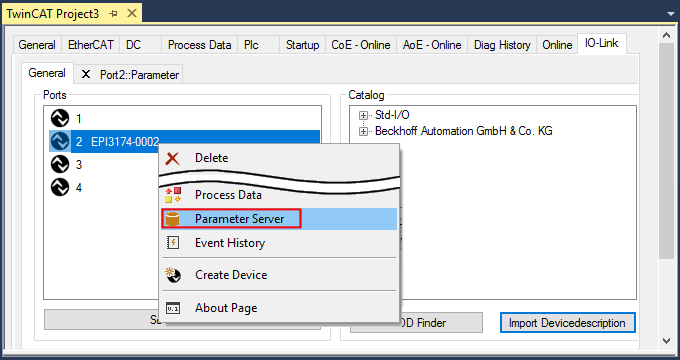Switch to the Online tab
This screenshot has width=680, height=360.
557,45
